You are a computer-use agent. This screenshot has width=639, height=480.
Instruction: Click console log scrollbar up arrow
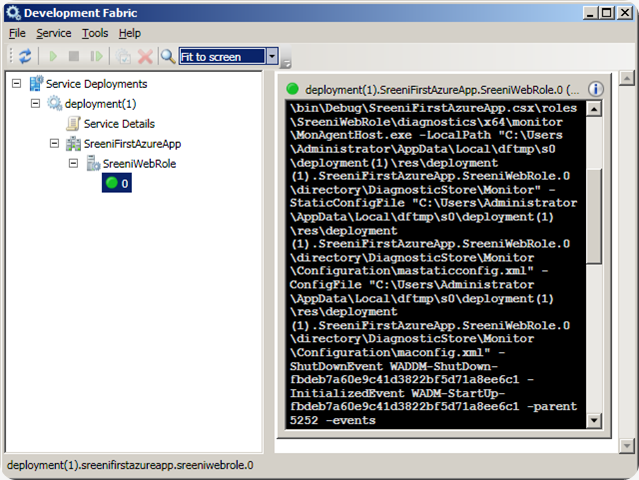pyautogui.click(x=594, y=109)
